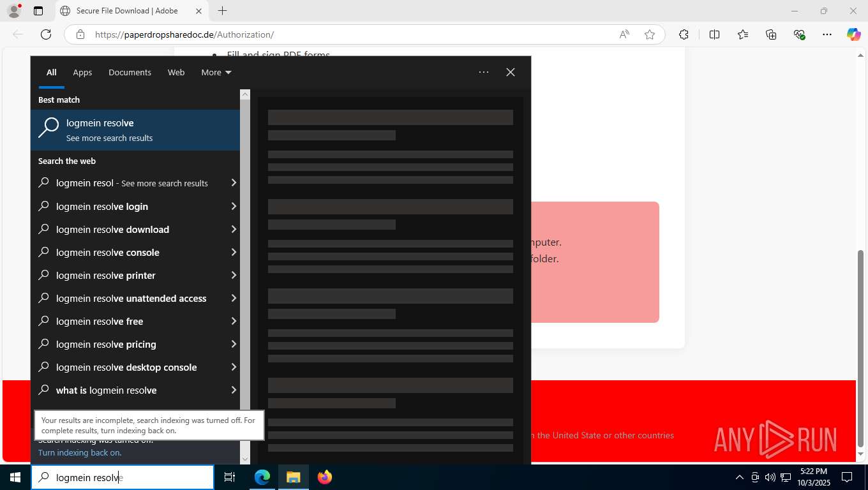The height and width of the screenshot is (490, 868).
Task: Switch to the Apps search tab
Action: coord(82,72)
